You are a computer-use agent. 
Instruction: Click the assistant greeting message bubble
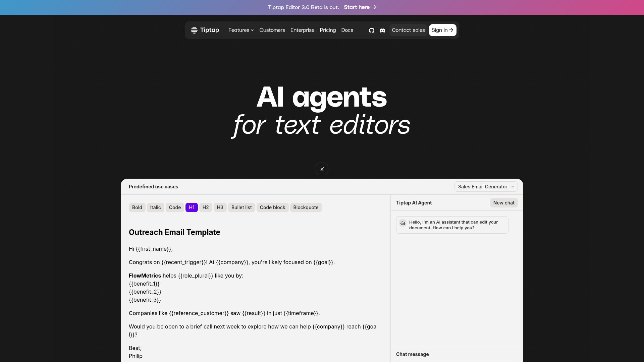point(452,225)
